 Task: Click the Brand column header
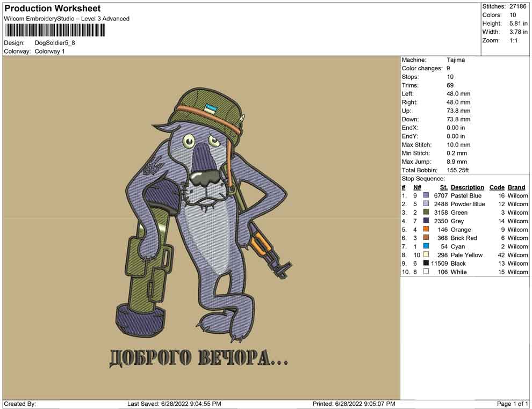click(516, 187)
